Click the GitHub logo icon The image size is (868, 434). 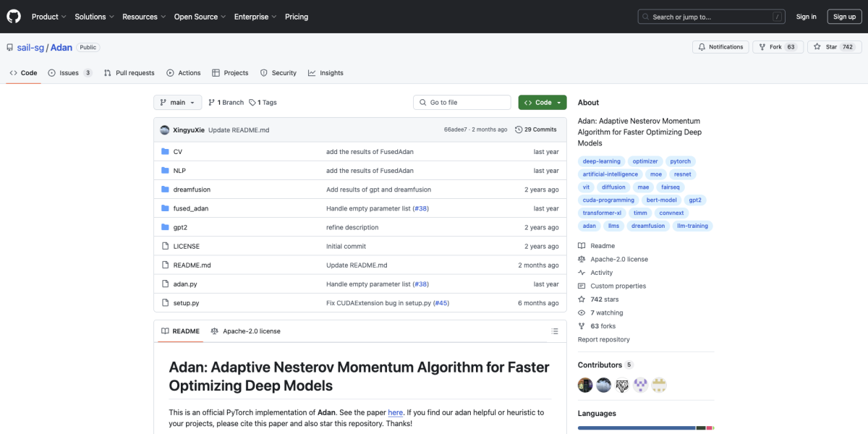(x=14, y=17)
